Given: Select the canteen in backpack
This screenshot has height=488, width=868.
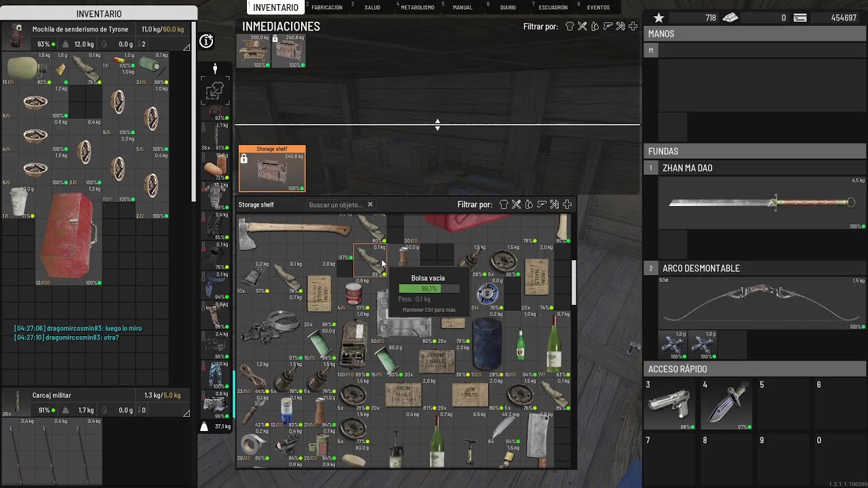Looking at the screenshot, I should click(26, 68).
